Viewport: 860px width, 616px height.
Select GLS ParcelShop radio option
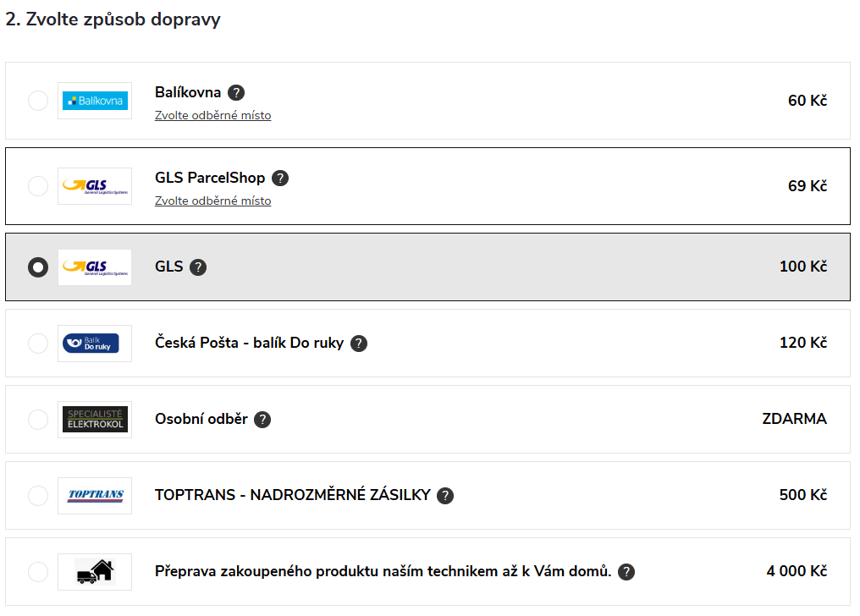point(38,186)
